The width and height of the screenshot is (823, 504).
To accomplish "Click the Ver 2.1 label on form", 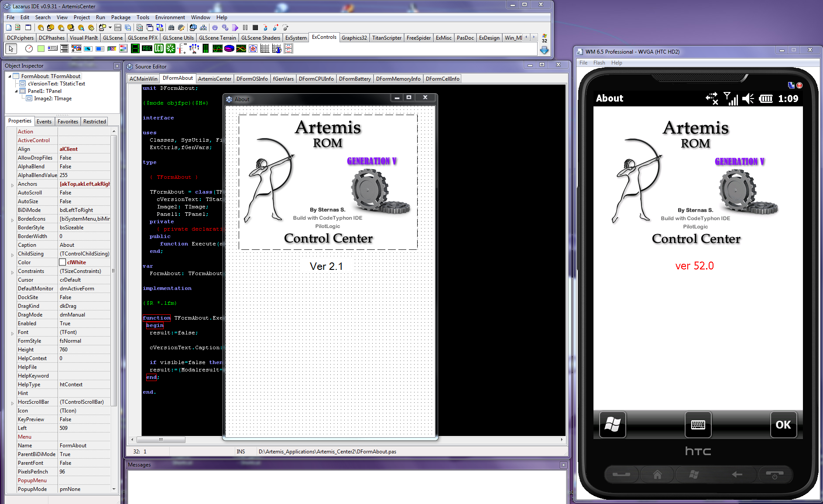I will tap(326, 266).
